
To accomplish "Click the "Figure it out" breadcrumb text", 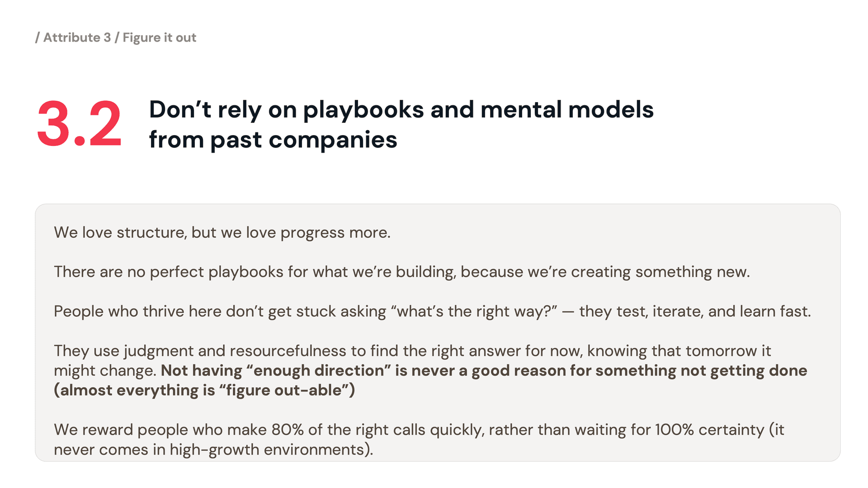I will point(159,38).
